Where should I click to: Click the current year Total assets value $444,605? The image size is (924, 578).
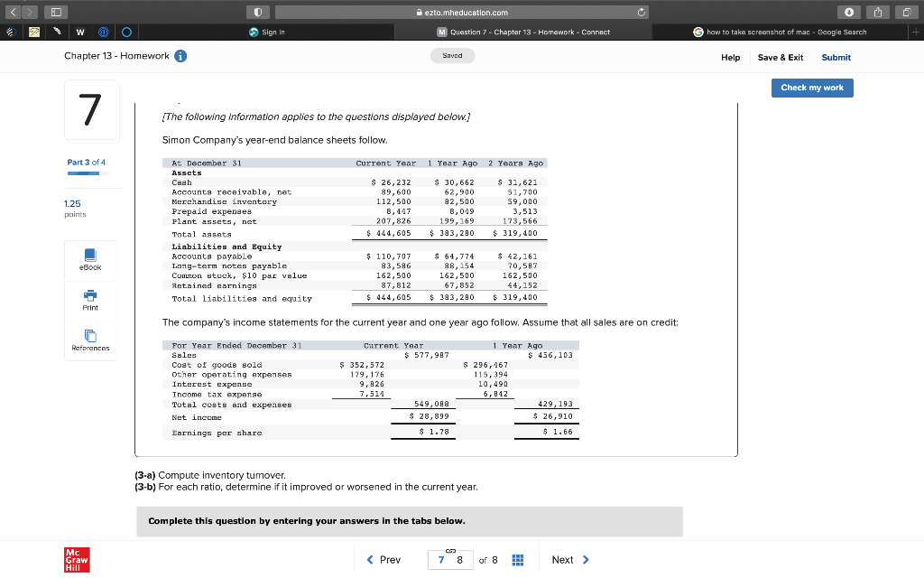[x=388, y=233]
